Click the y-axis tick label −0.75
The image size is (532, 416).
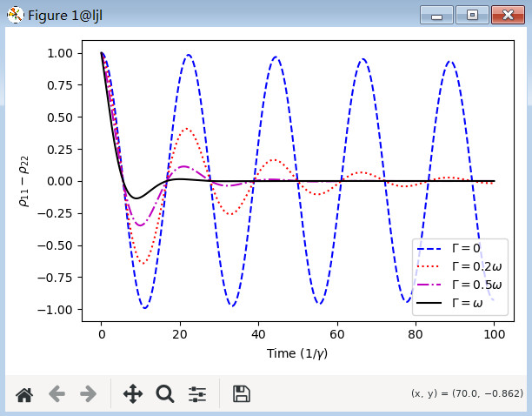[x=55, y=278]
